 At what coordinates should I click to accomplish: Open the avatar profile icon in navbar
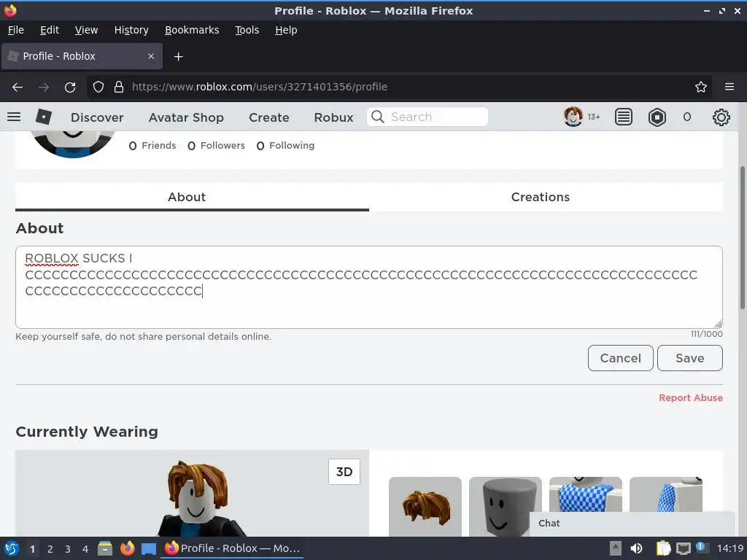click(x=573, y=117)
